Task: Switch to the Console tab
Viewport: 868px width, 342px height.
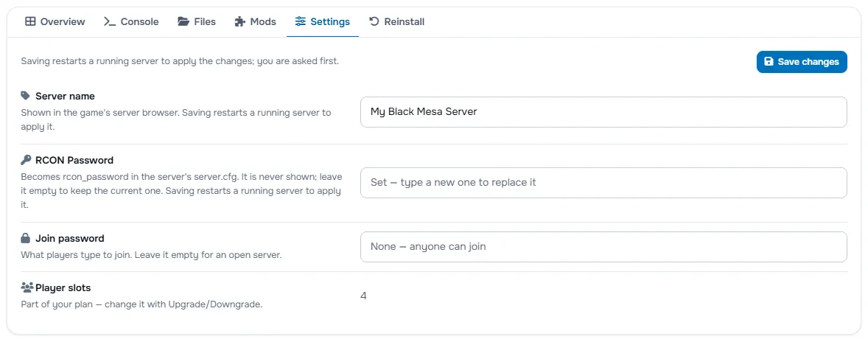Action: coord(131,22)
